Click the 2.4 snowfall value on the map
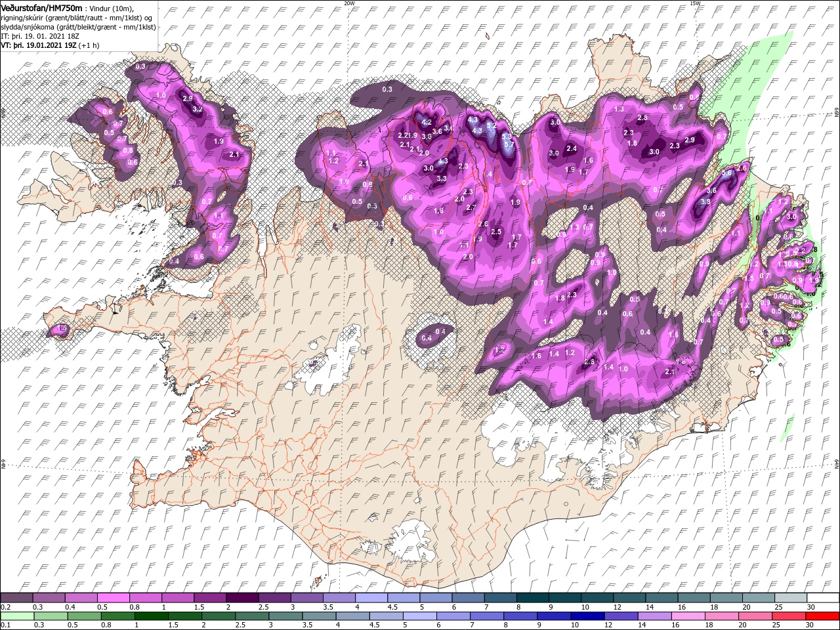840x630 pixels. pyautogui.click(x=572, y=149)
